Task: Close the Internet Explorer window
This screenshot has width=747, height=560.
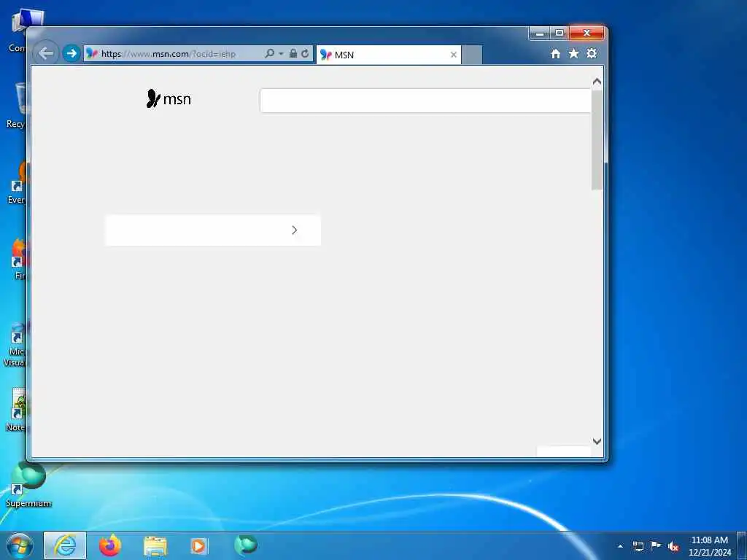Action: (x=587, y=34)
